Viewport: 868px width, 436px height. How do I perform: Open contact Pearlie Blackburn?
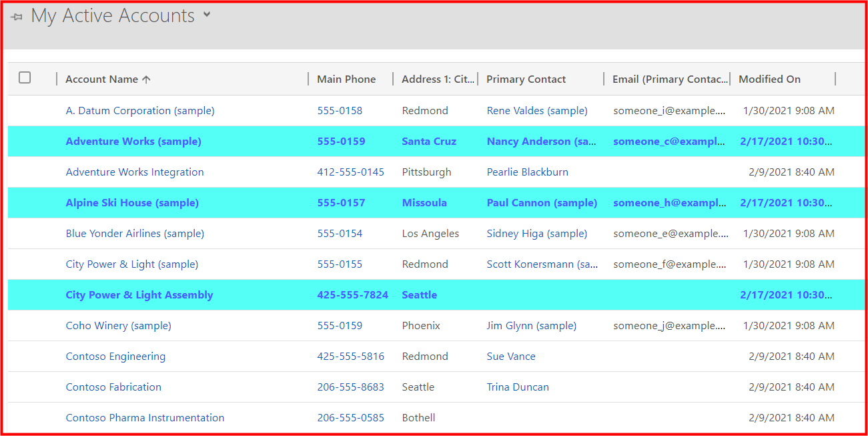(x=528, y=172)
